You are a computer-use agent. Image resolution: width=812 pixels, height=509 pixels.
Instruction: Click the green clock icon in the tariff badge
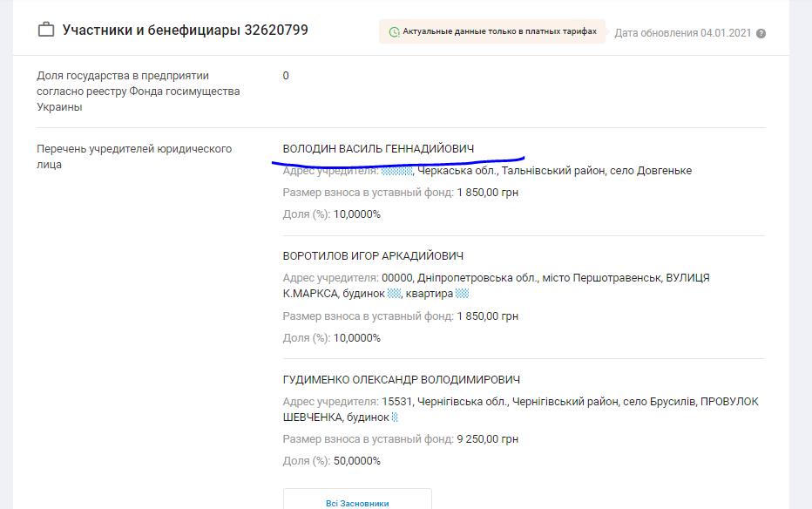394,32
